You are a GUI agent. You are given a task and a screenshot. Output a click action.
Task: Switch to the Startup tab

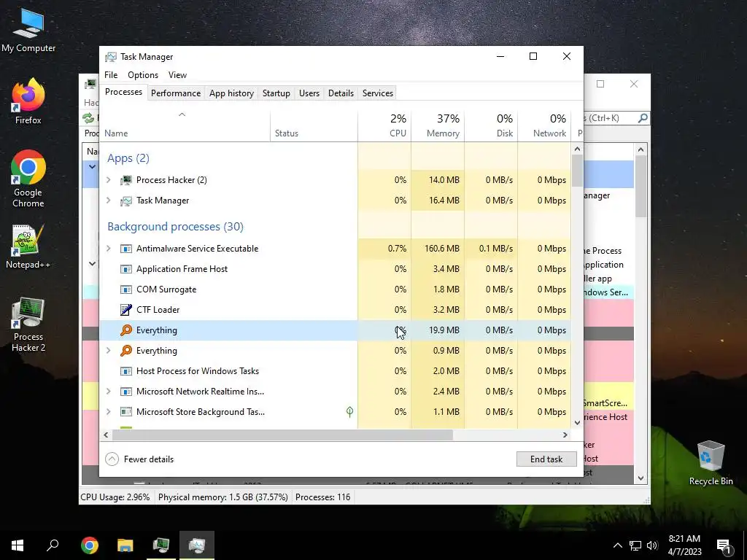point(276,93)
